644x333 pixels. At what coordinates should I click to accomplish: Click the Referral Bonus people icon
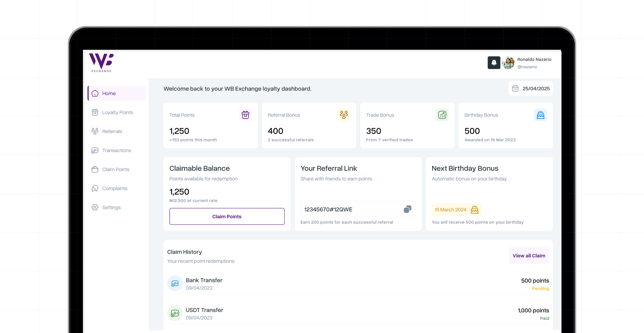(344, 115)
